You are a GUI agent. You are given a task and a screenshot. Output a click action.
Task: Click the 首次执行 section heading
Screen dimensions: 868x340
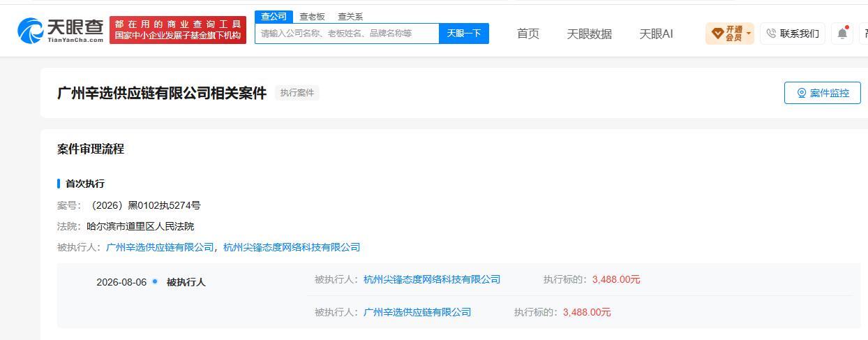click(x=85, y=184)
